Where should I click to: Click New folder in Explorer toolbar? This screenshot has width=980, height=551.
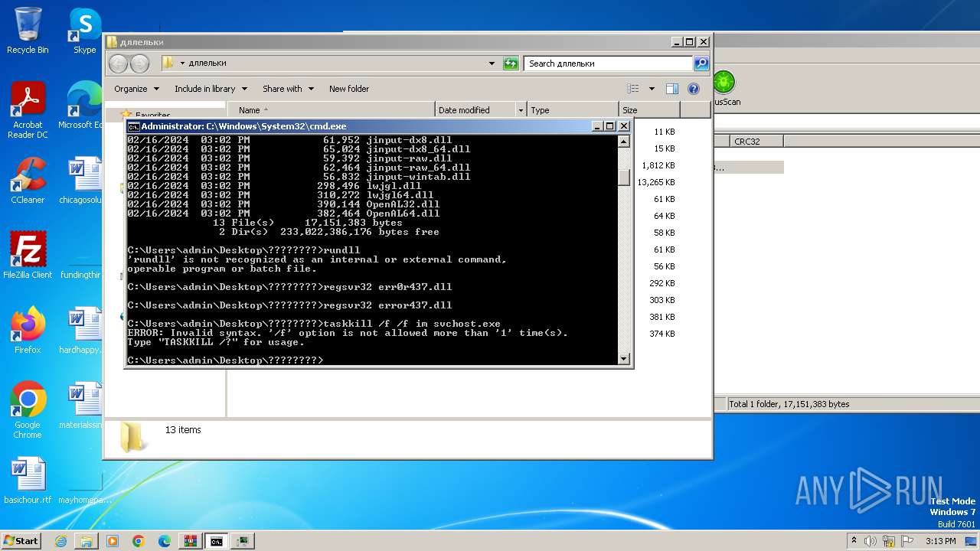point(349,89)
